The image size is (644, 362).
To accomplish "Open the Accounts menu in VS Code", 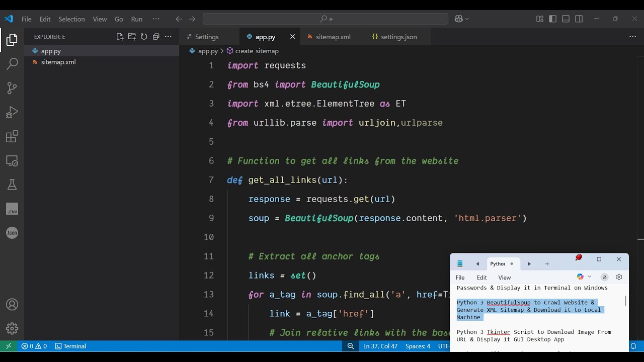I will [x=12, y=305].
